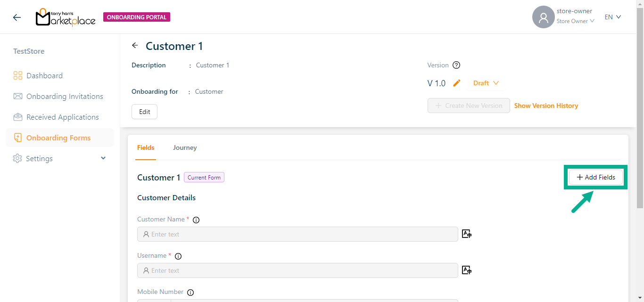Open the Show Version History link
644x302 pixels.
546,106
